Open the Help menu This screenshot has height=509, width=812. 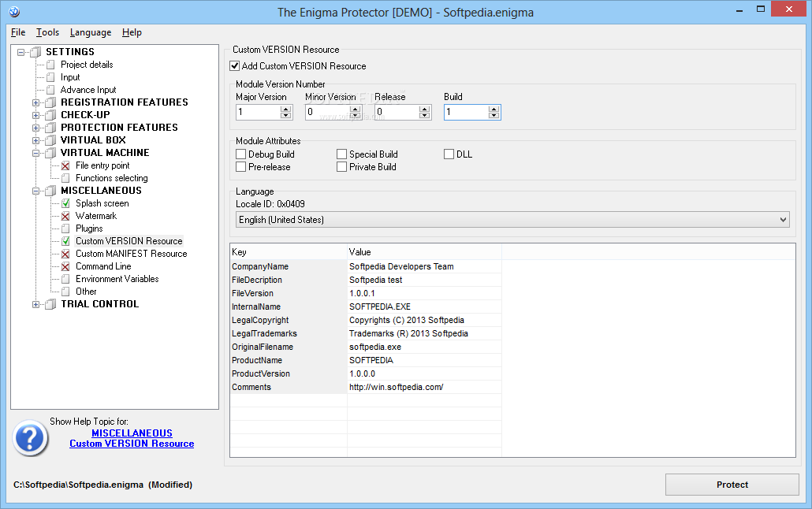[132, 32]
